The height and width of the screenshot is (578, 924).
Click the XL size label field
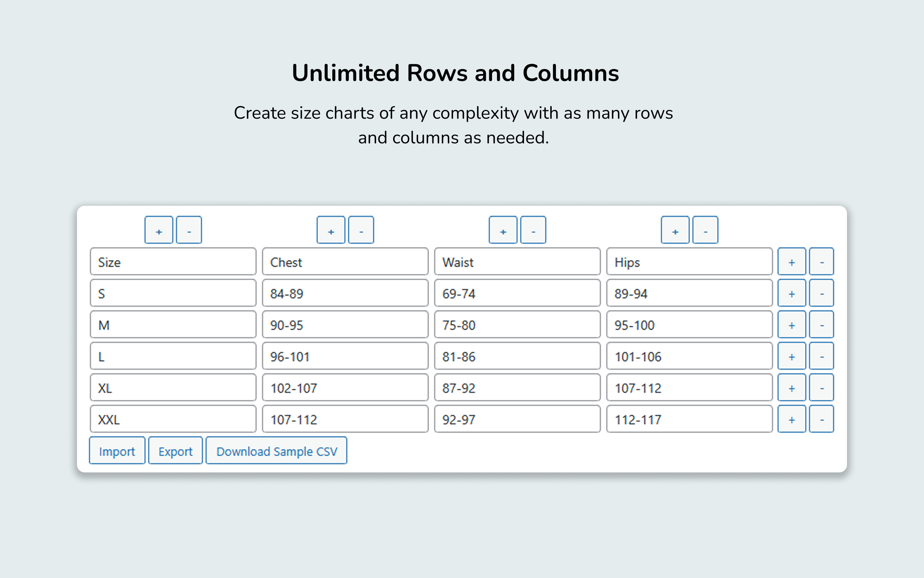[x=173, y=388]
